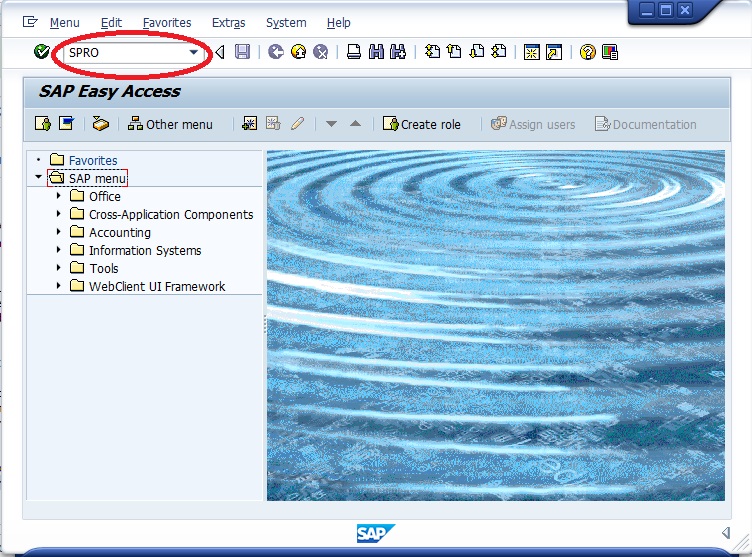Open the system menu icon left of Menu

click(x=30, y=22)
